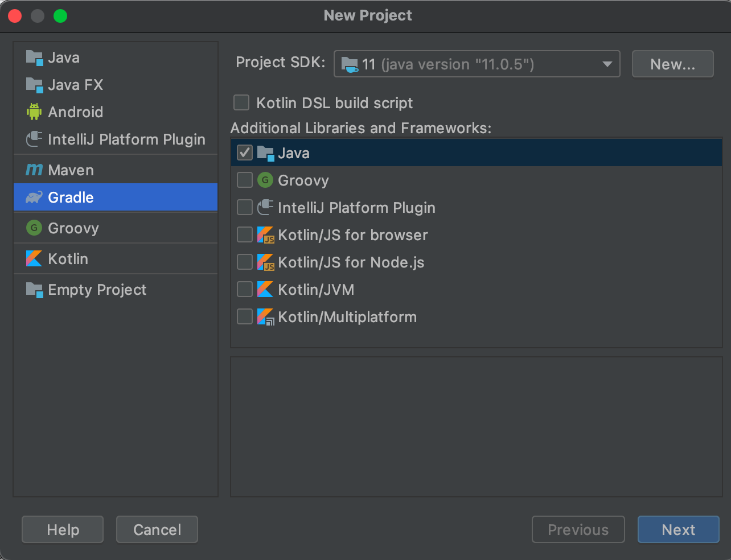
Task: Click the 'Groovy' label in the sidebar
Action: point(73,228)
